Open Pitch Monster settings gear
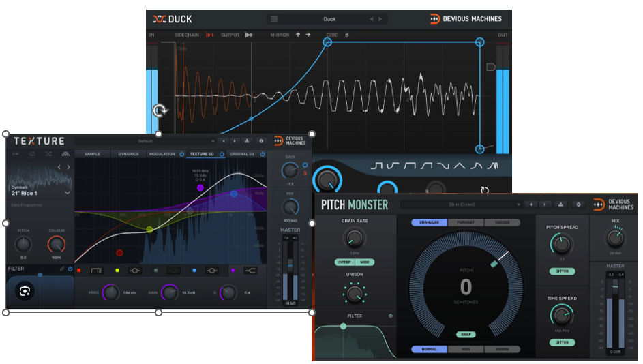 coord(578,204)
